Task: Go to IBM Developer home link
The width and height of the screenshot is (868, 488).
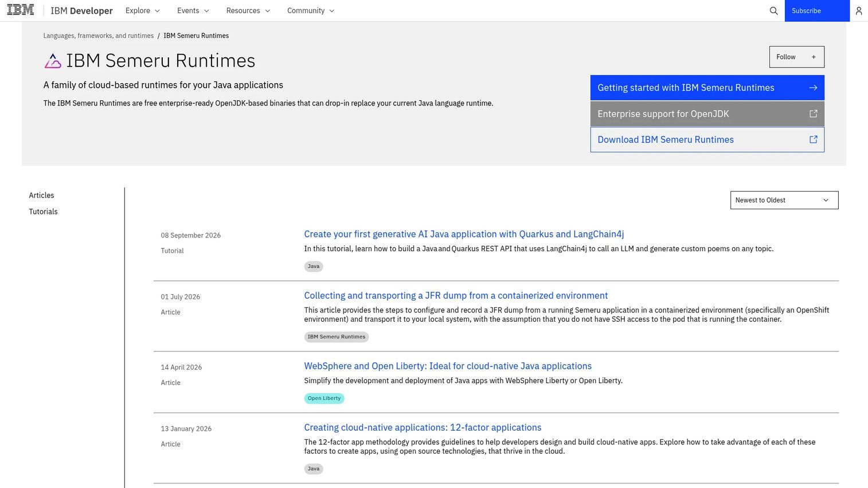Action: pyautogui.click(x=81, y=11)
